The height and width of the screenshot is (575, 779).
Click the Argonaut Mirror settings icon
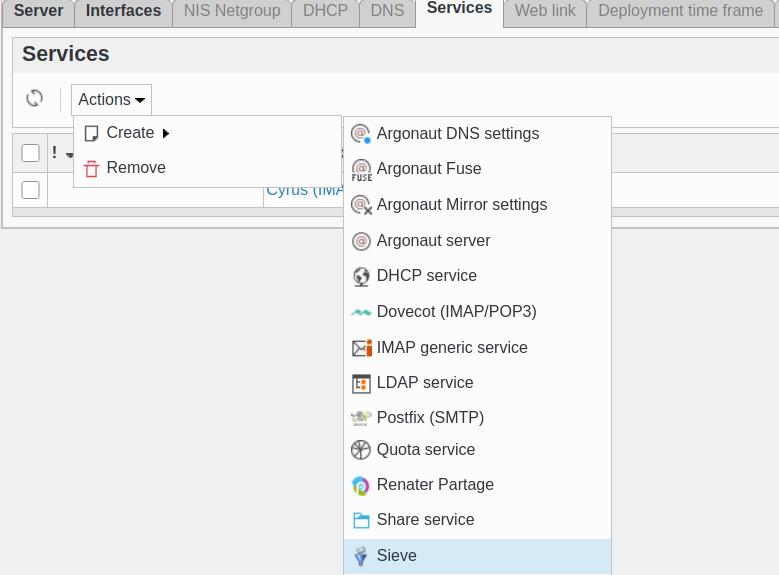[361, 205]
